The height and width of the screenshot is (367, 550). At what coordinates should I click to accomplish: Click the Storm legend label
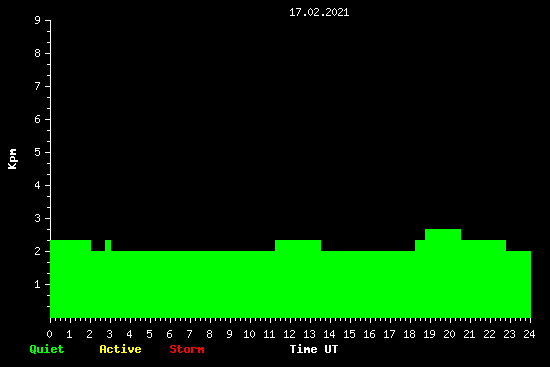click(x=187, y=349)
